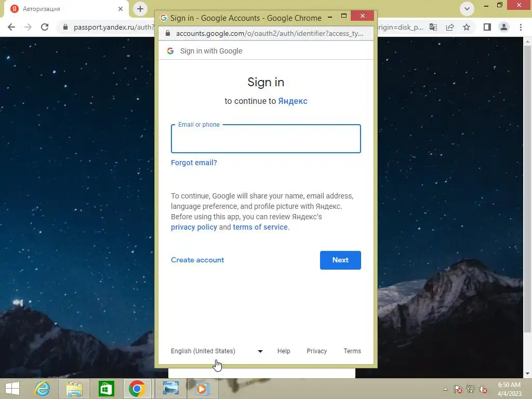Minimize the Google sign-in popup
The height and width of the screenshot is (399, 532).
point(330,16)
